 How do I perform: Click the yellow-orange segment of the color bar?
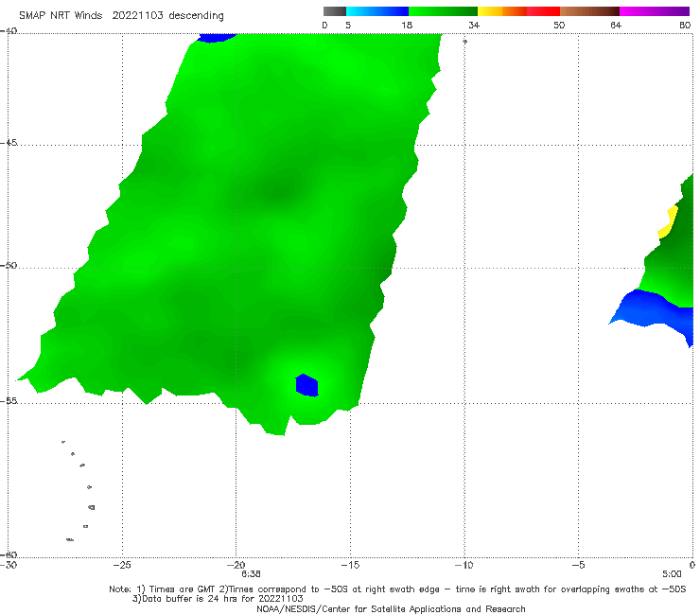(502, 11)
